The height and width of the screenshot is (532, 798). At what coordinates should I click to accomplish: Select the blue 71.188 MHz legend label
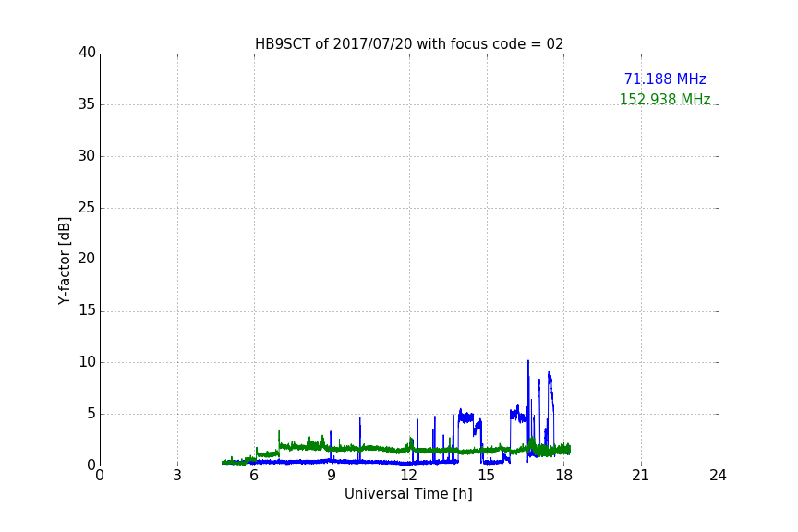point(665,79)
